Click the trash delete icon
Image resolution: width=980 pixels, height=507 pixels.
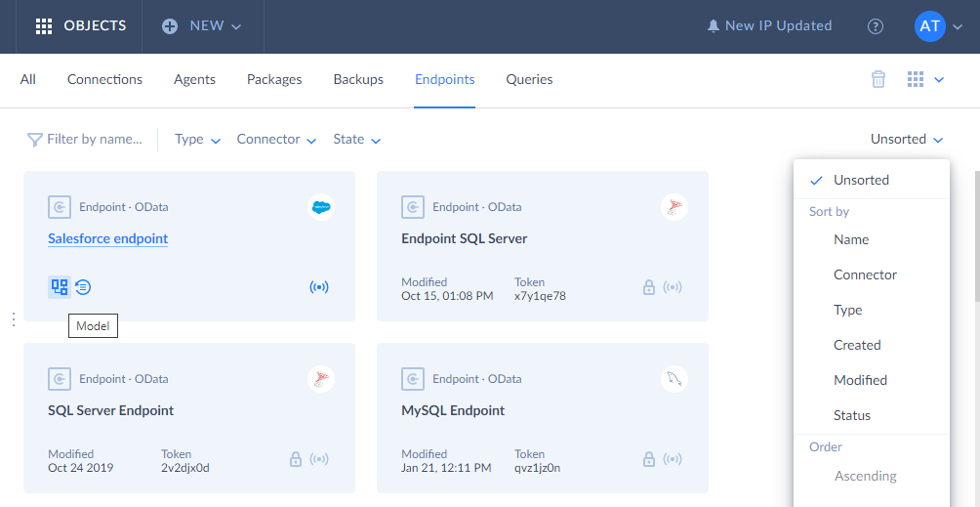pyautogui.click(x=878, y=79)
